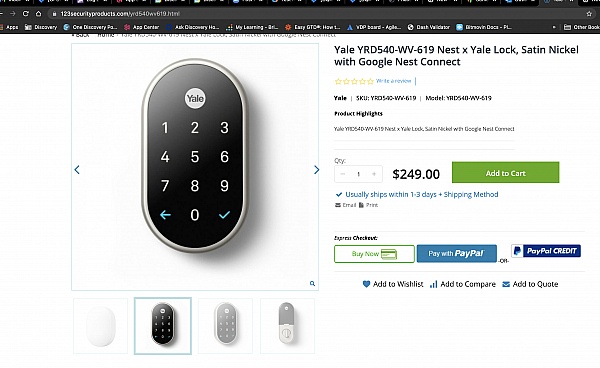
Task: Add to Wishlist heart icon
Action: (366, 284)
